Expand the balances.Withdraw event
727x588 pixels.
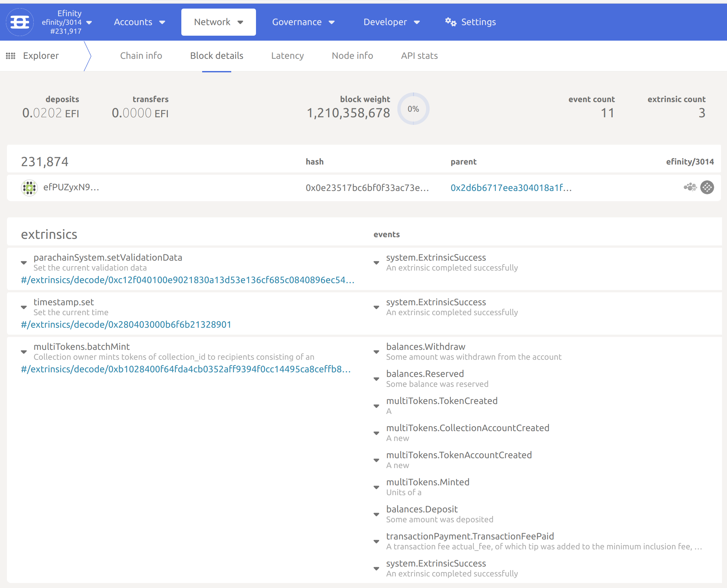[x=376, y=352]
